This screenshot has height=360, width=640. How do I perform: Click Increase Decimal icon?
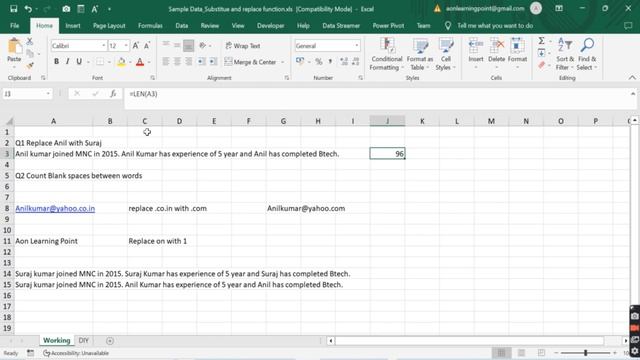coord(344,62)
